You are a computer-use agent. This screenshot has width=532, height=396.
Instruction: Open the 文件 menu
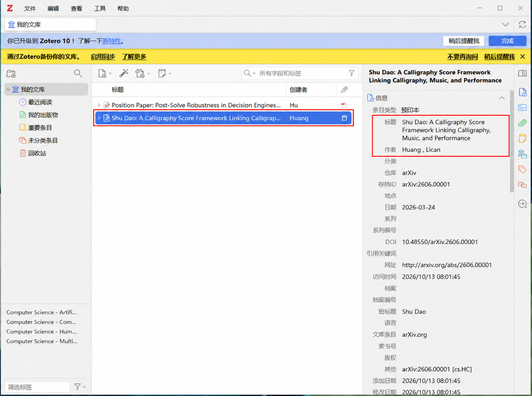coord(30,8)
